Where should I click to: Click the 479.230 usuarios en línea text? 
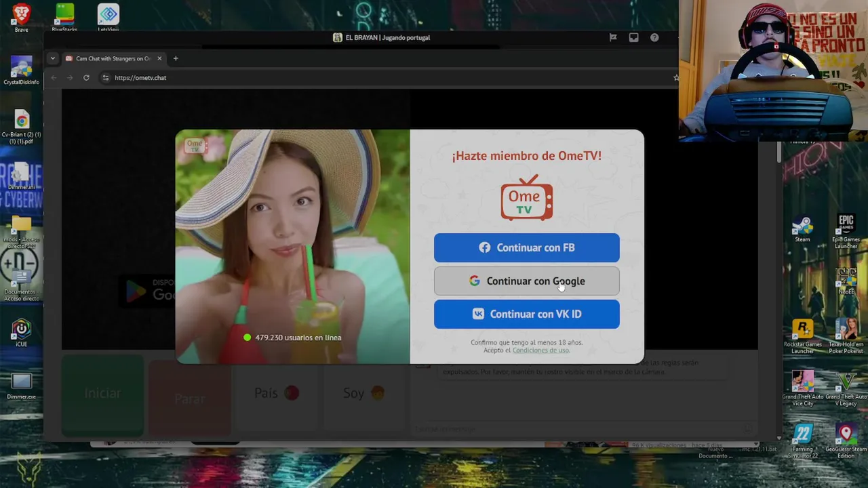[298, 338]
